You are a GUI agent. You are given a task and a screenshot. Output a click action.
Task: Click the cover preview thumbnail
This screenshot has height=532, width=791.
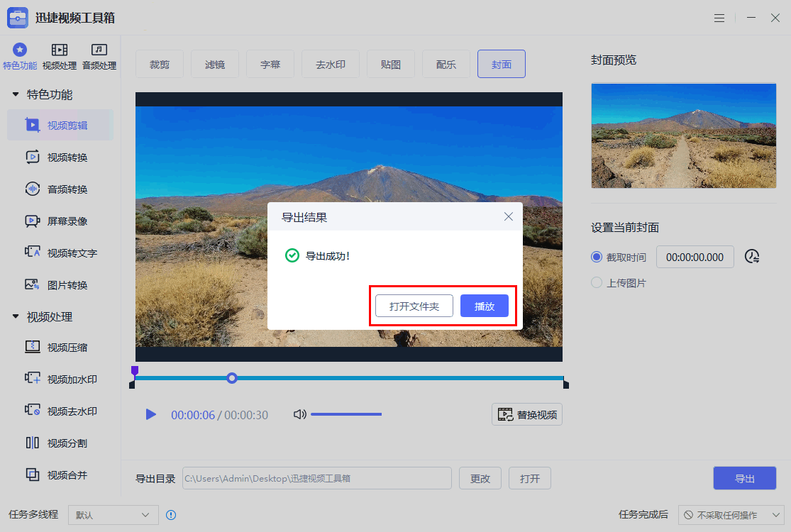683,136
